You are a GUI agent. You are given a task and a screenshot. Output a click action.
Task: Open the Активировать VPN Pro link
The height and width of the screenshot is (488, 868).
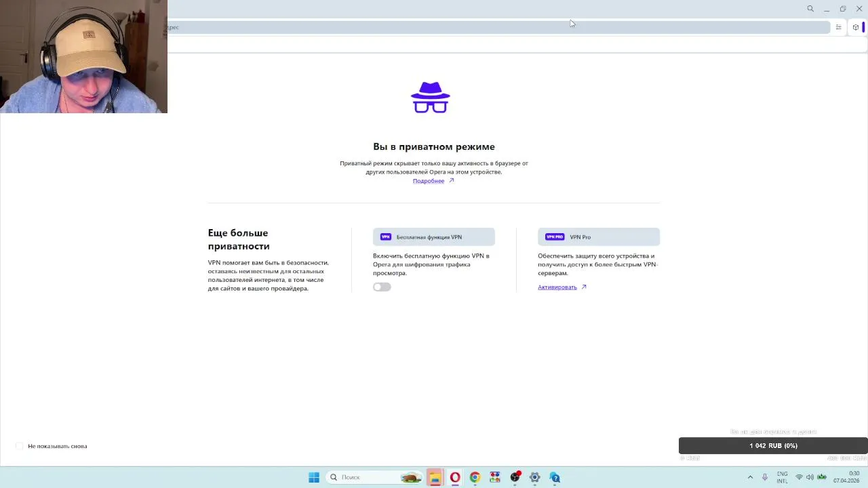coord(557,287)
